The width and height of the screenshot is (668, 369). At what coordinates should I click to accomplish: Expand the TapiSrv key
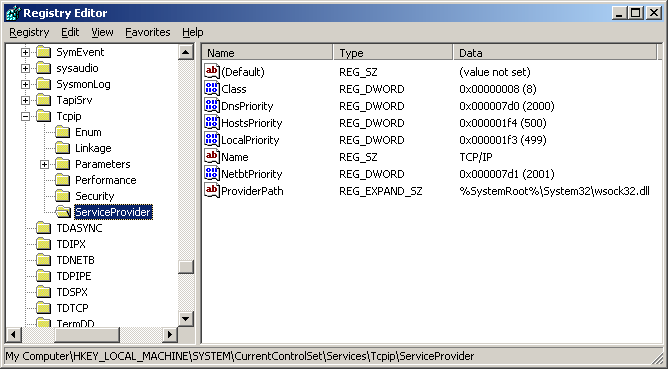(x=26, y=101)
